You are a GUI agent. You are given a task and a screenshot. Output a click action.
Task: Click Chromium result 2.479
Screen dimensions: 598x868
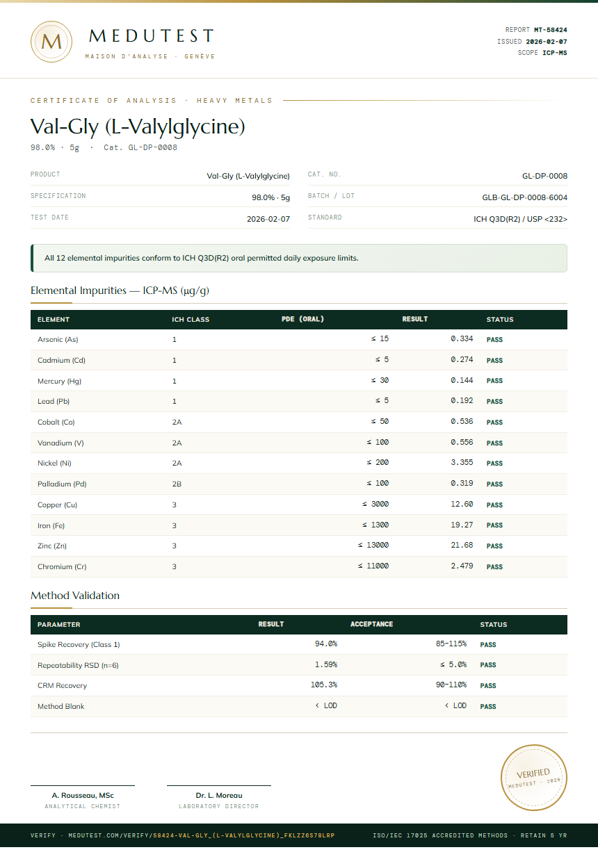[x=462, y=566]
